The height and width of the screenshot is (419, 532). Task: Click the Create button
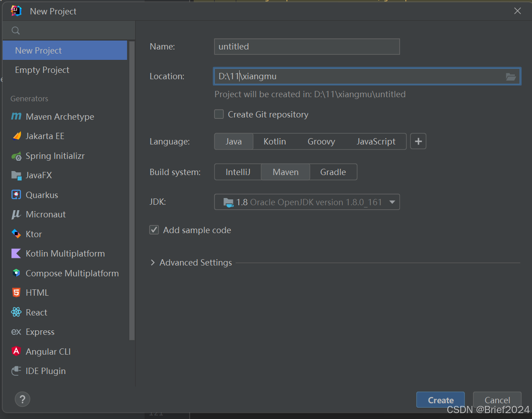(441, 400)
